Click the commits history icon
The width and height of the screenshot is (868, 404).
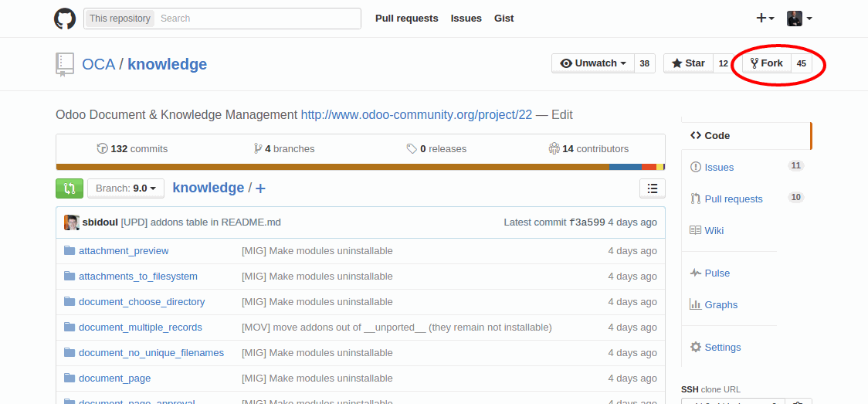click(x=103, y=148)
